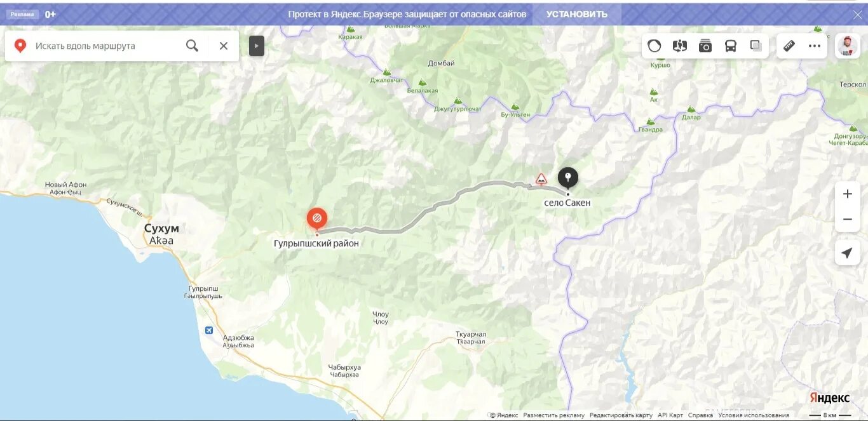This screenshot has width=868, height=421.
Task: Show photos layer with camera icon
Action: pyautogui.click(x=705, y=46)
